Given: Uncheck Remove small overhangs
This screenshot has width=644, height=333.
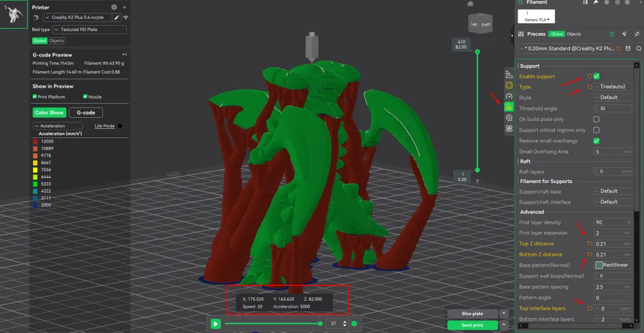Looking at the screenshot, I should 596,141.
